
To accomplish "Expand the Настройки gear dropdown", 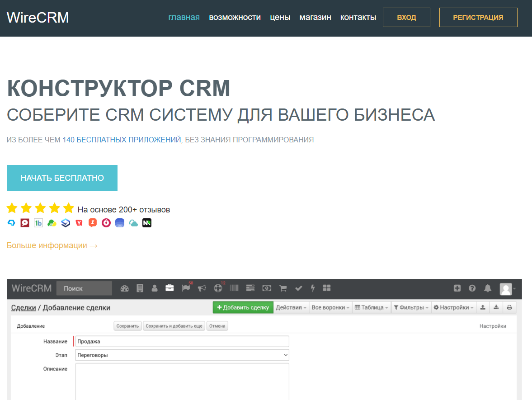I will (453, 307).
